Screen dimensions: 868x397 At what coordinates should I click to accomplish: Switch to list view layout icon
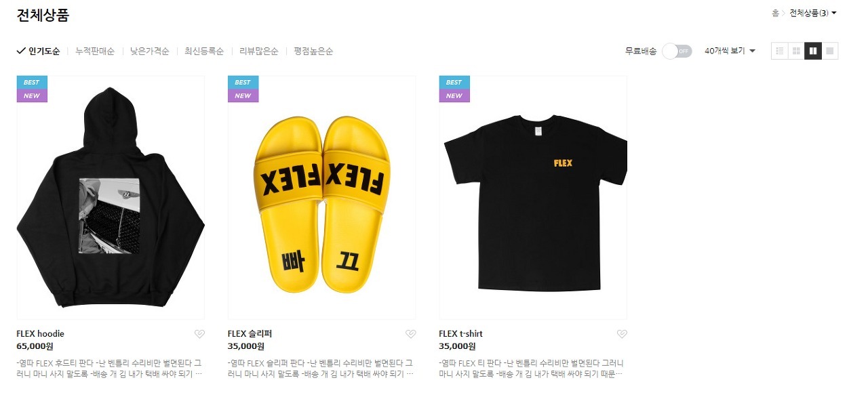tap(780, 51)
